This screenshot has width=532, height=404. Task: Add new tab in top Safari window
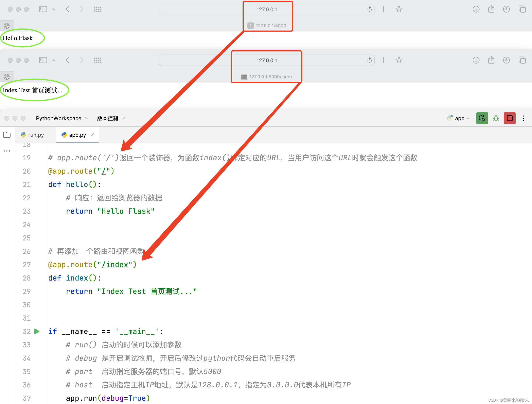coord(383,9)
